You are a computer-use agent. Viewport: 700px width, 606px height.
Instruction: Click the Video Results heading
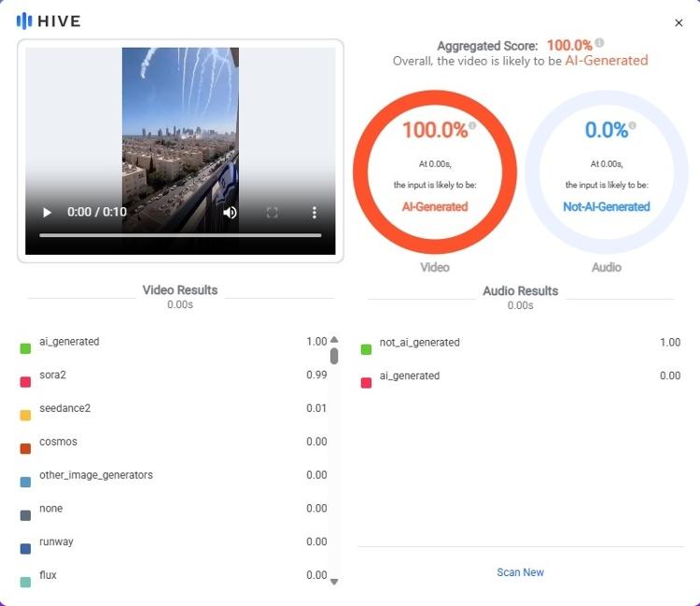(180, 289)
